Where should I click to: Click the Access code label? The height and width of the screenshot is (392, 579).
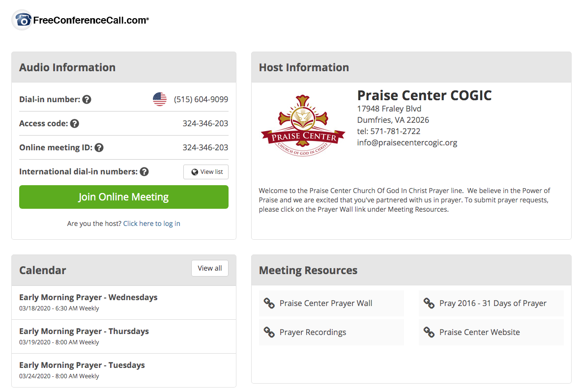[44, 124]
